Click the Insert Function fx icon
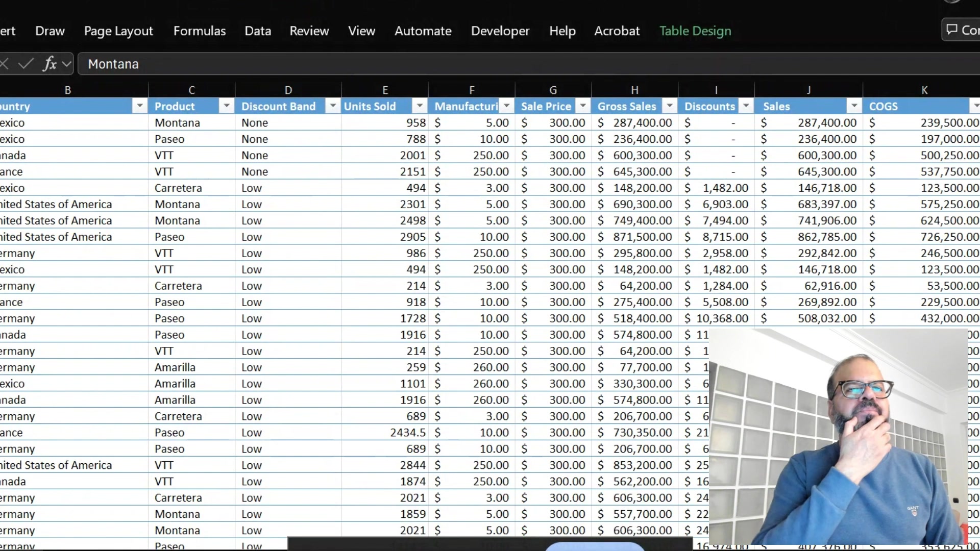Image resolution: width=980 pixels, height=551 pixels. coord(50,64)
